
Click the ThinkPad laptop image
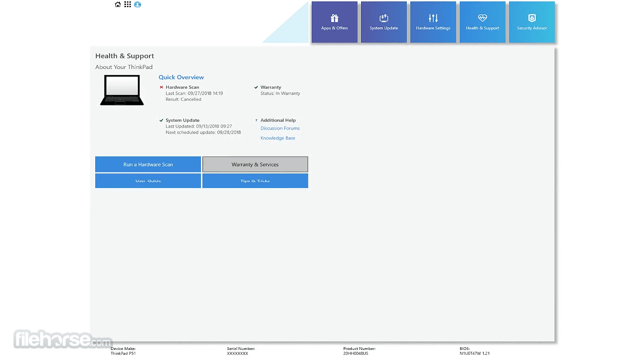click(122, 90)
